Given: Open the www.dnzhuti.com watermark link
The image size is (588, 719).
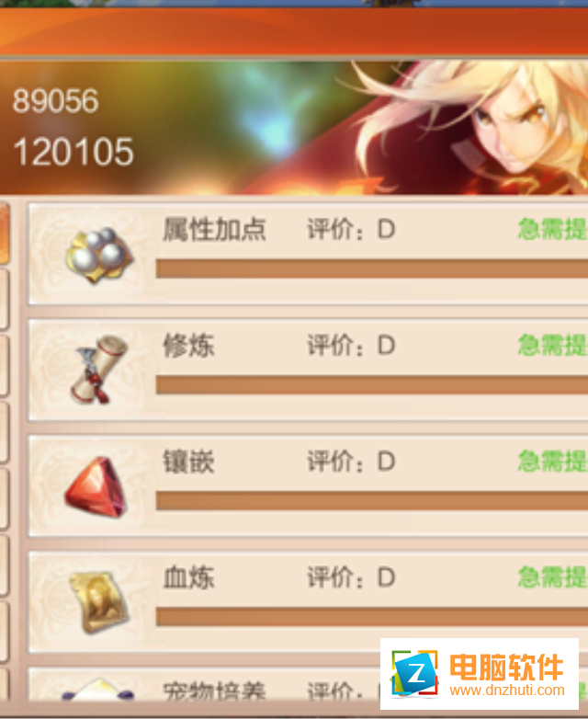Looking at the screenshot, I should [507, 690].
